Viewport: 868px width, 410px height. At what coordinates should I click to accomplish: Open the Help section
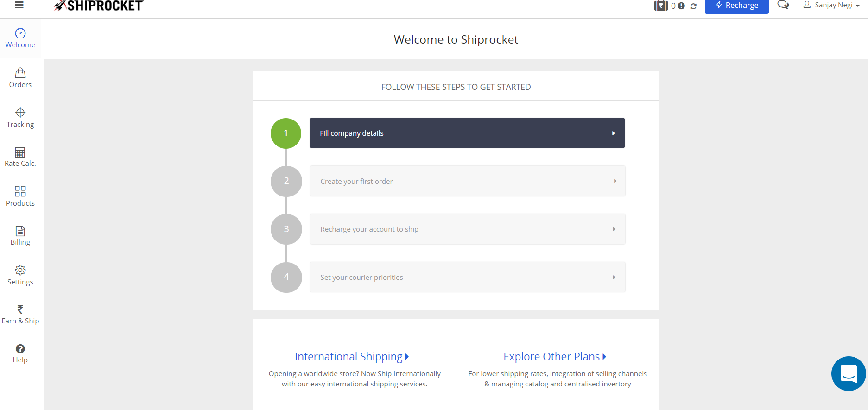tap(20, 353)
